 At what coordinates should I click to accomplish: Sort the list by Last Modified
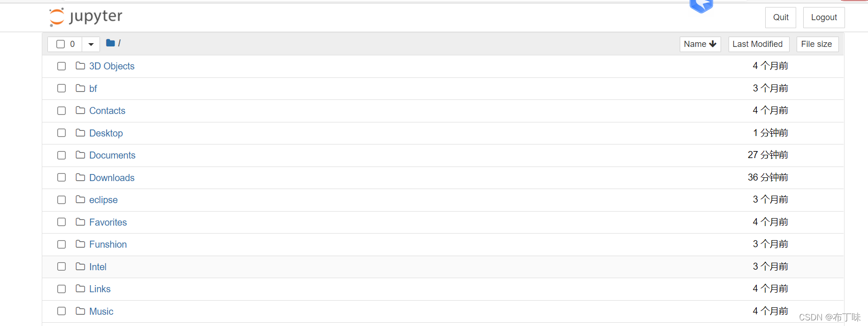tap(758, 44)
